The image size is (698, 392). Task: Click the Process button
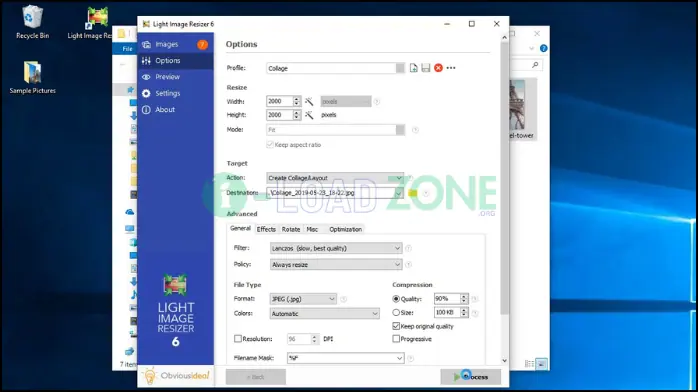tap(471, 377)
